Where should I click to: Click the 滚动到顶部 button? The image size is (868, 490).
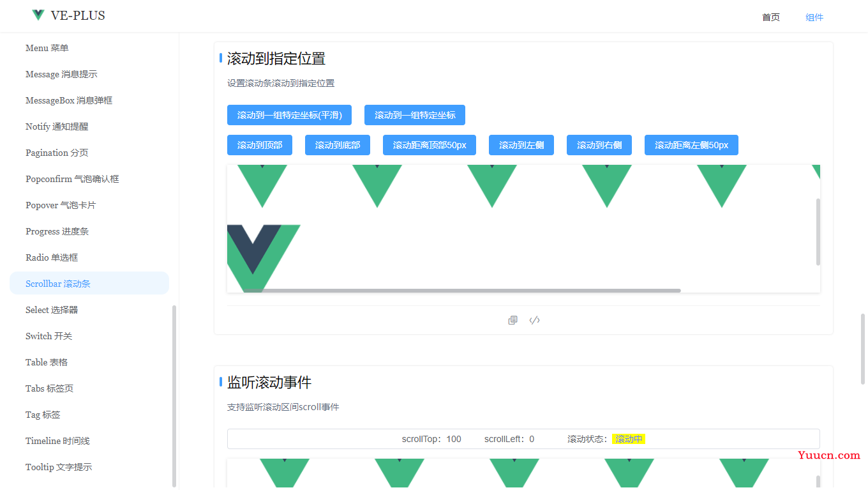click(260, 145)
